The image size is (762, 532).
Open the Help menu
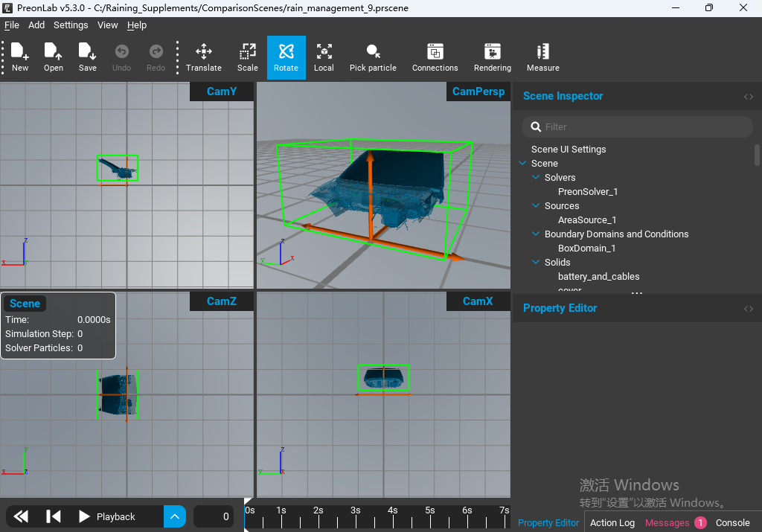point(137,25)
